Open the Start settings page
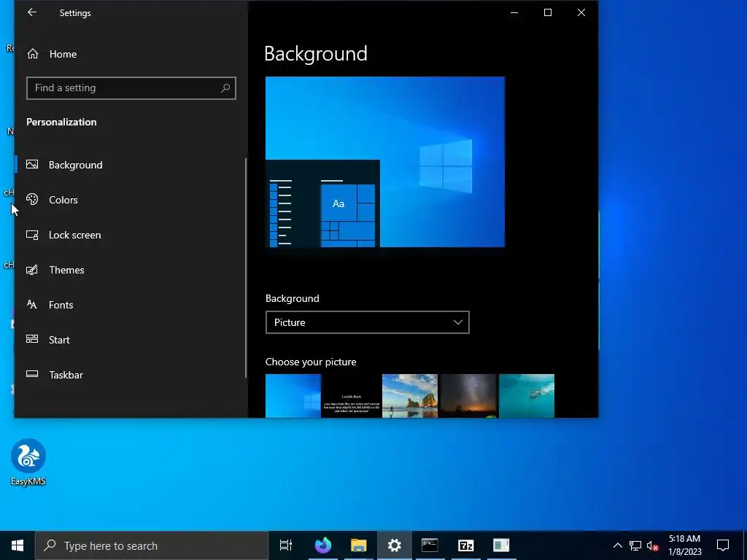 coord(131,340)
